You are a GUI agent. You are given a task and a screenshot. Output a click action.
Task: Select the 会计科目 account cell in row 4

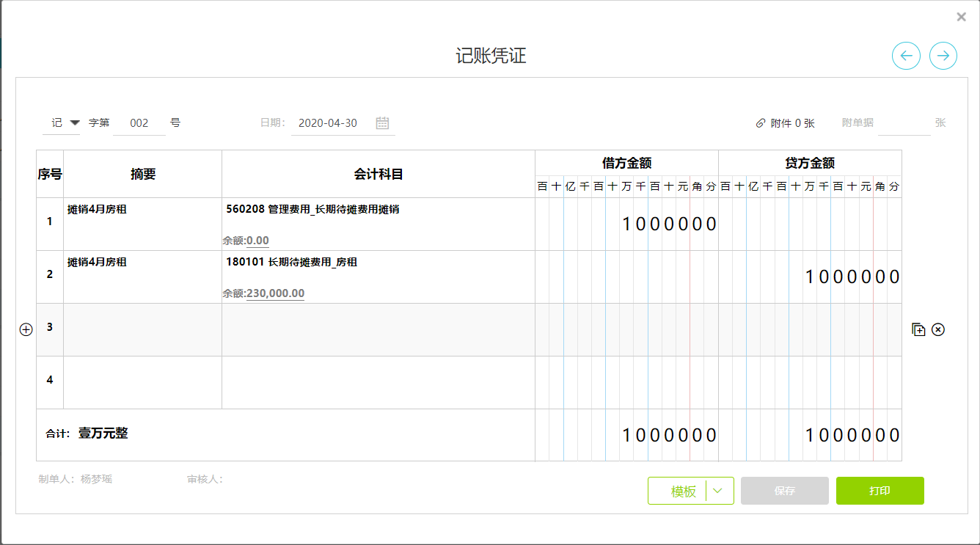tap(379, 381)
